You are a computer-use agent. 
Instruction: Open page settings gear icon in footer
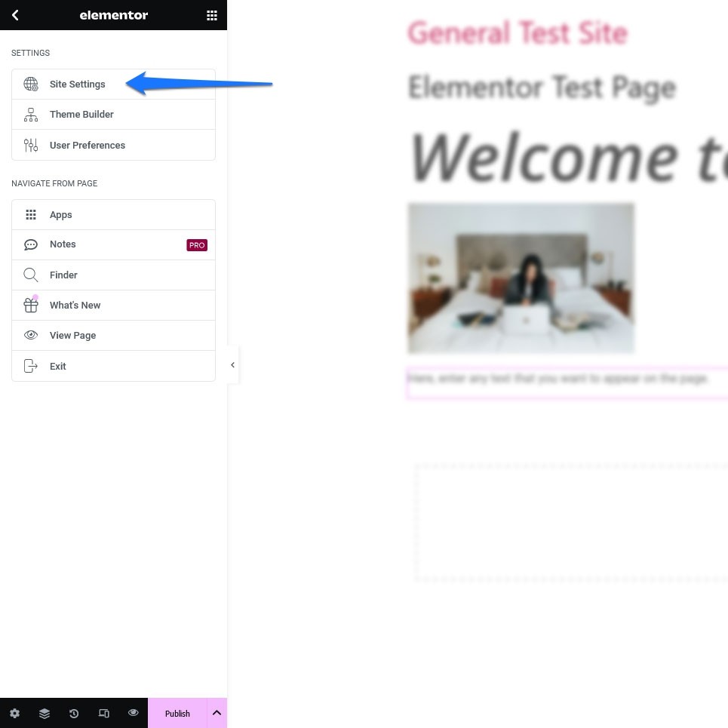(15, 713)
